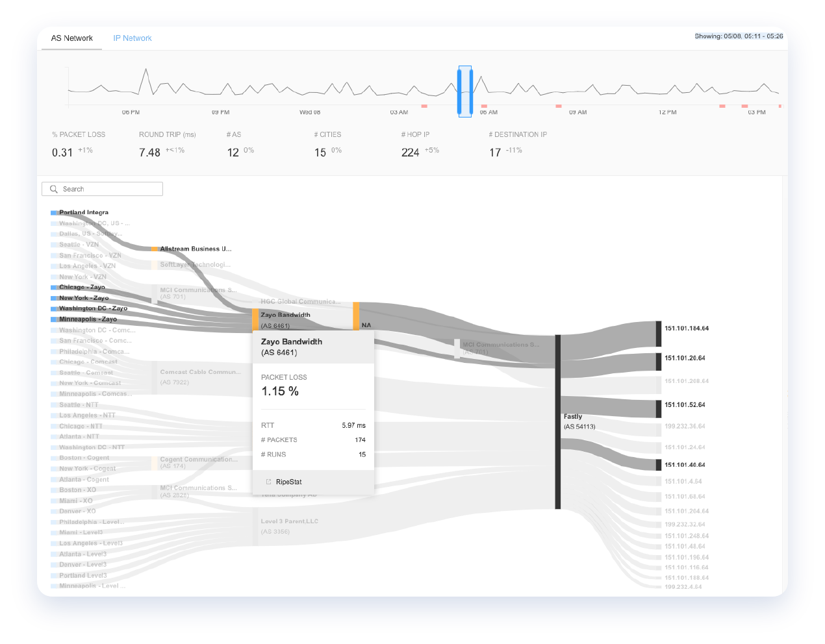The image size is (825, 644).
Task: Select destination IP 151.101.184.64
Action: click(x=686, y=328)
